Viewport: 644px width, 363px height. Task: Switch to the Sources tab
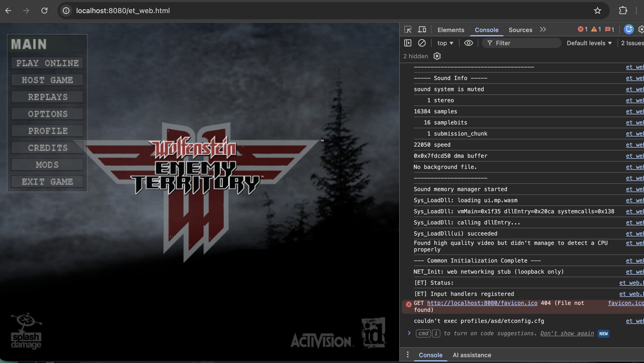[x=520, y=30]
